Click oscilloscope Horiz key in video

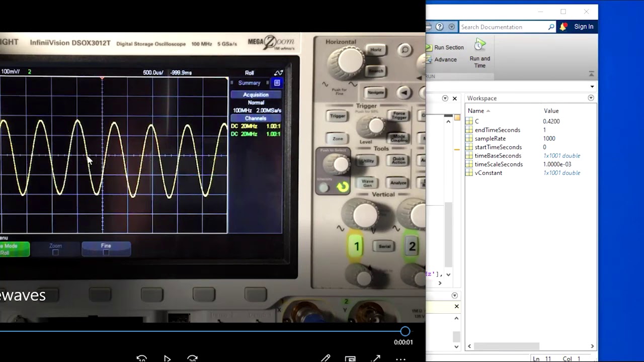point(376,50)
